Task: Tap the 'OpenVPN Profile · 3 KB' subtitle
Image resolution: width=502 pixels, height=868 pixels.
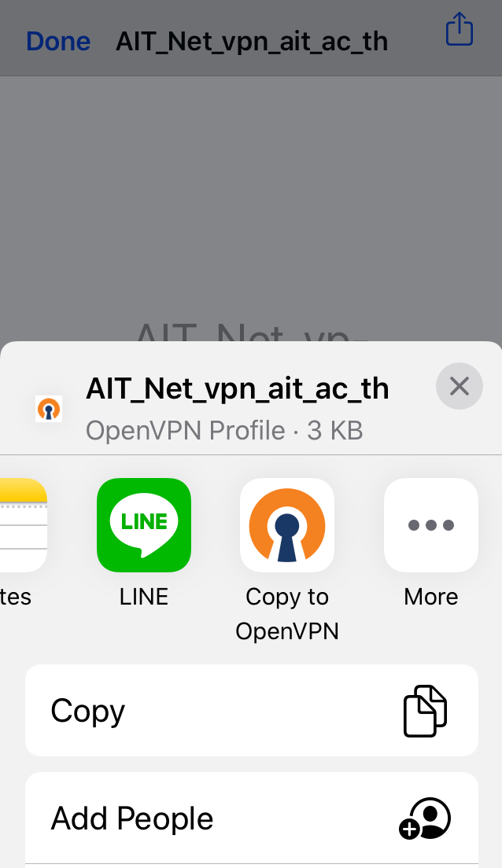Action: pos(224,431)
